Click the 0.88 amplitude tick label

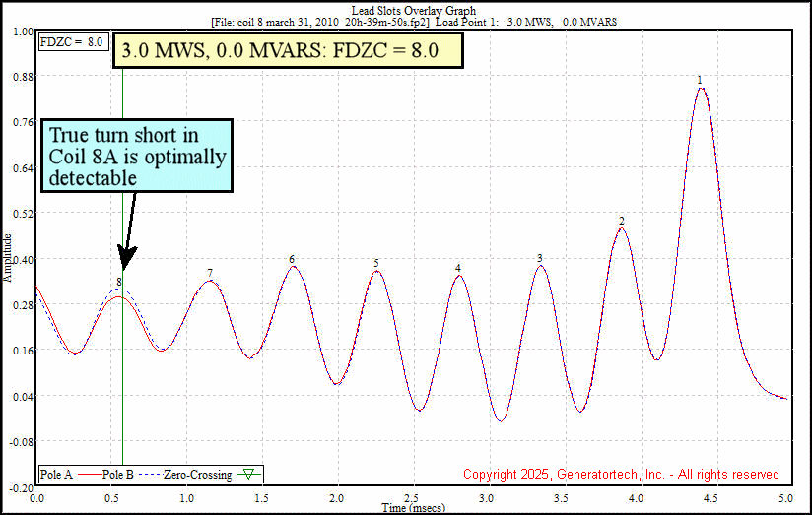click(x=24, y=77)
